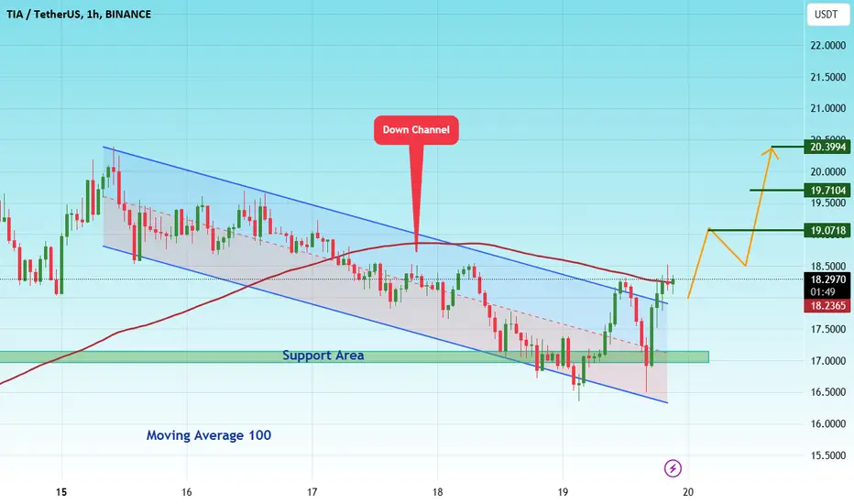This screenshot has height=504, width=854.
Task: Click the purple lightning bolt icon
Action: pyautogui.click(x=673, y=468)
